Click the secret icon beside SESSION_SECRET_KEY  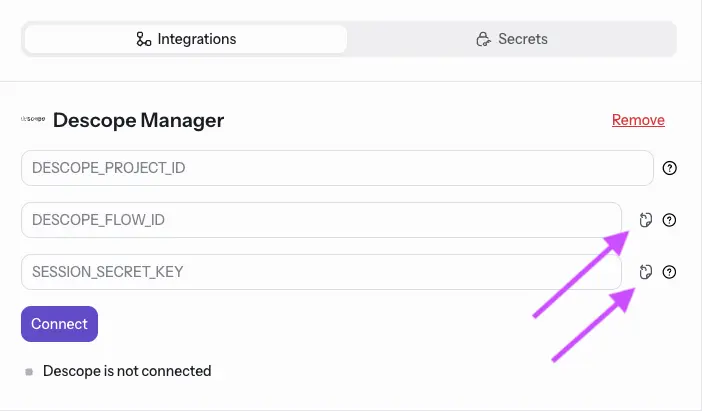click(646, 271)
